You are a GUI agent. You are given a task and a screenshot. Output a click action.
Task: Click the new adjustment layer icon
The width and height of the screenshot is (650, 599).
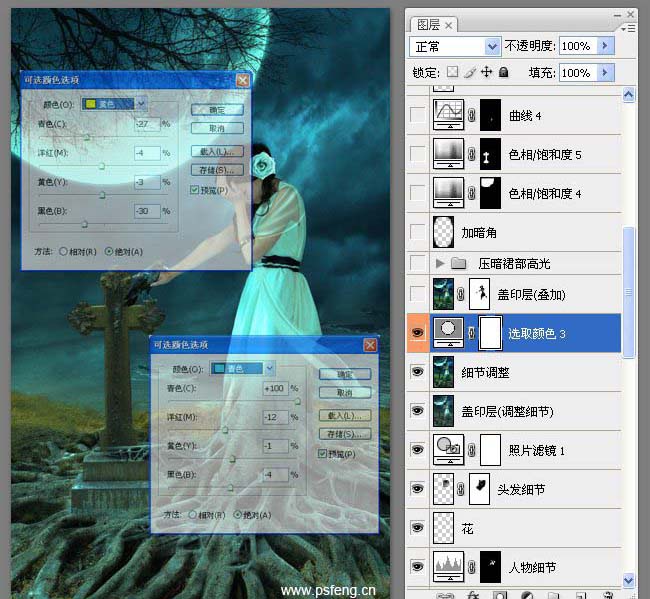click(527, 595)
